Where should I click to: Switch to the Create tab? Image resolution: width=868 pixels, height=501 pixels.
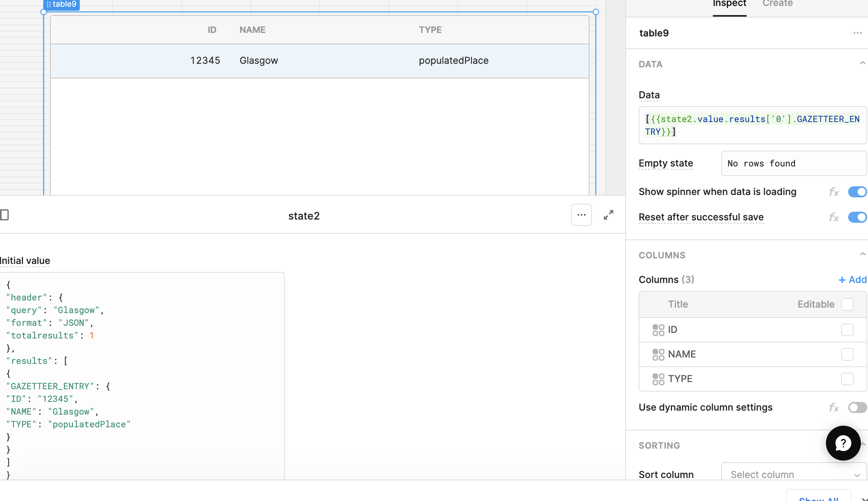click(x=777, y=4)
